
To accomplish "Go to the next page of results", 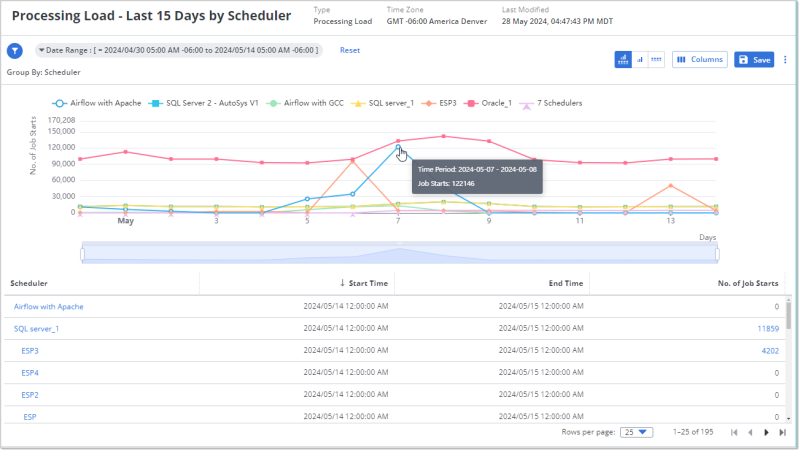I will click(x=767, y=432).
